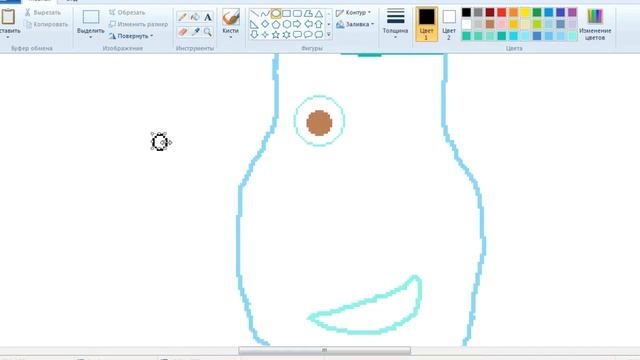Select the Pencil tool
This screenshot has width=640, height=360.
point(183,17)
